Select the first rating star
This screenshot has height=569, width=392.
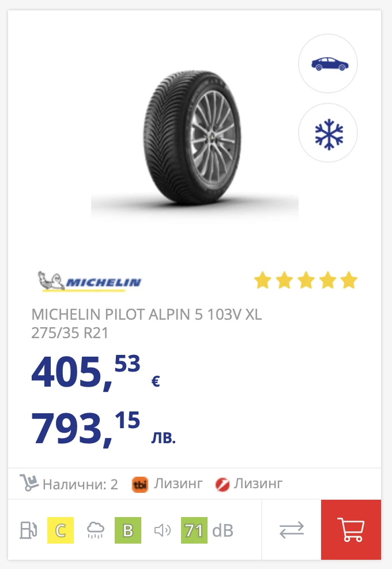(x=263, y=280)
